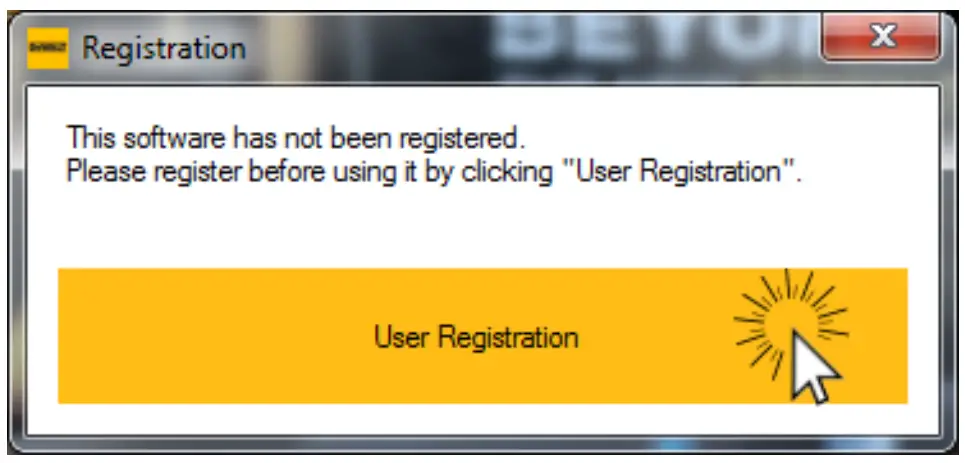Click the word "This" starting the message

[x=92, y=138]
